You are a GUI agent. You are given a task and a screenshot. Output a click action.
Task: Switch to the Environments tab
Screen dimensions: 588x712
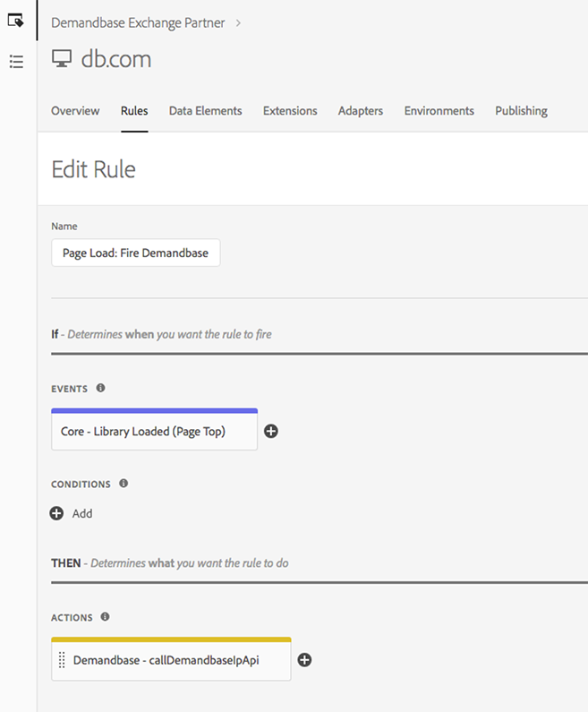[439, 111]
